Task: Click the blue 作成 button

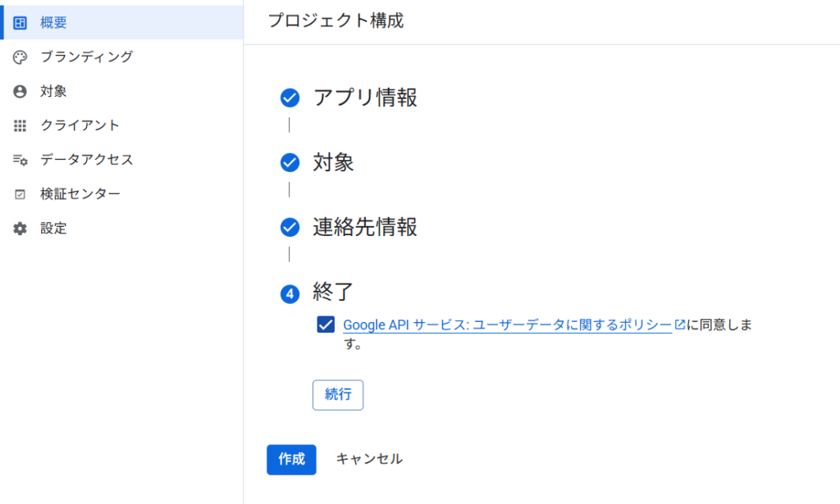Action: [x=291, y=460]
